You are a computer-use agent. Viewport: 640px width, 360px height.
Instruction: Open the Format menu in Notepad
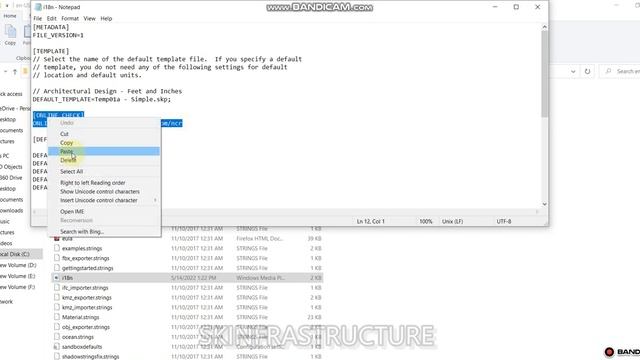[x=70, y=18]
